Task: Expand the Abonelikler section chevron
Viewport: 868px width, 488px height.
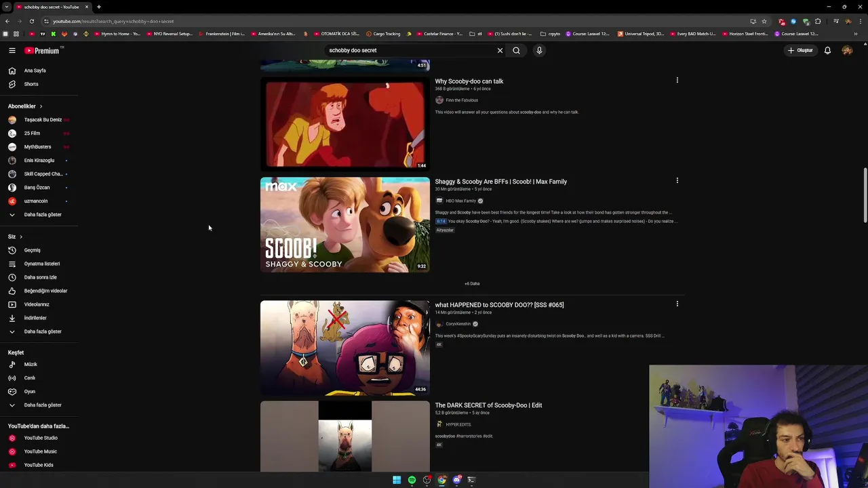Action: 41,106
